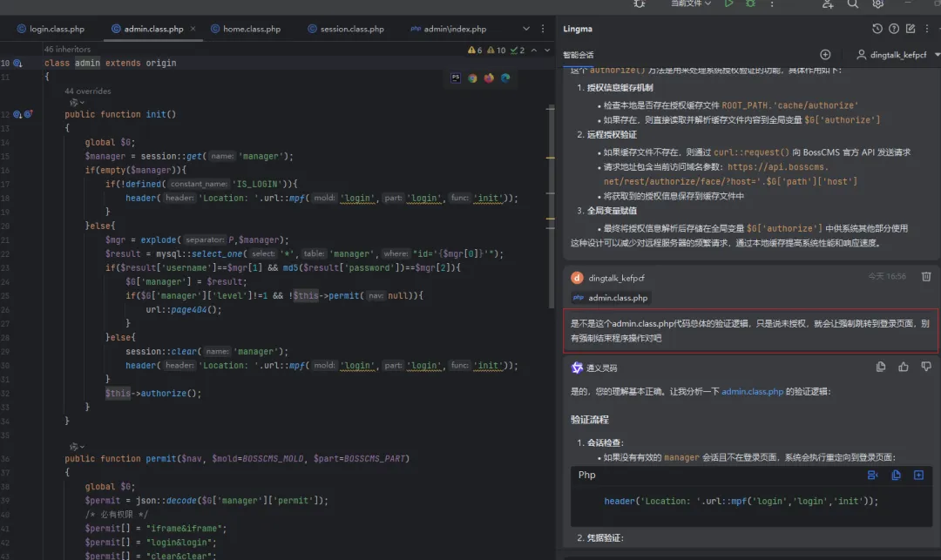
Task: Select the 智能会话 tab
Action: [x=578, y=55]
